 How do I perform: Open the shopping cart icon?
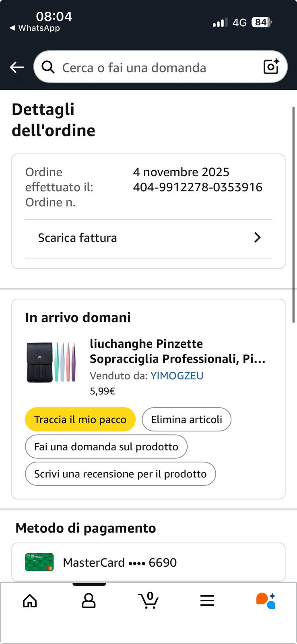[x=148, y=600]
